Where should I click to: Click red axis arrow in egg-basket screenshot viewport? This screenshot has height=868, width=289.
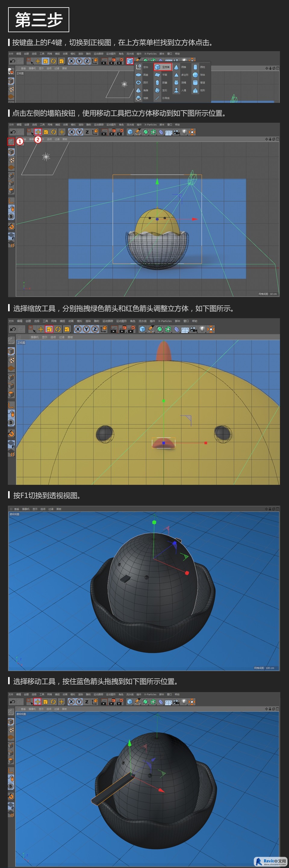pyautogui.click(x=194, y=219)
